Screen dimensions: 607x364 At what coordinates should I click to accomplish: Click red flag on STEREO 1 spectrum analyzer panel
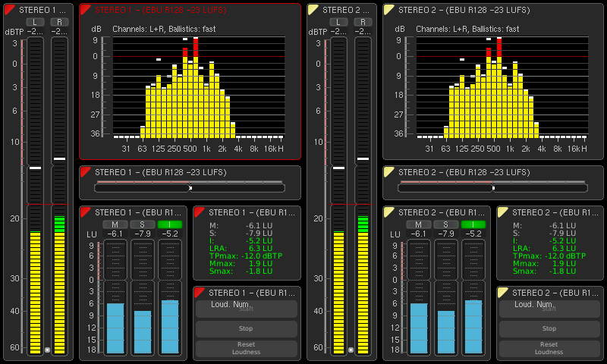click(x=85, y=10)
